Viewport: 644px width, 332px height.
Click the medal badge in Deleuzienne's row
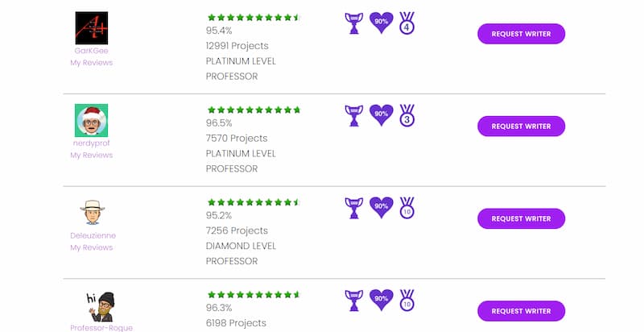coord(407,208)
